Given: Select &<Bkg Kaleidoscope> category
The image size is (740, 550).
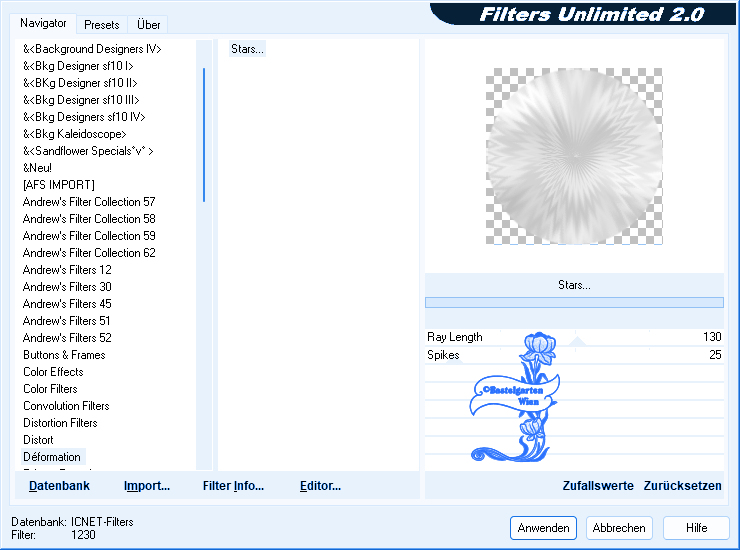Looking at the screenshot, I should coord(75,134).
